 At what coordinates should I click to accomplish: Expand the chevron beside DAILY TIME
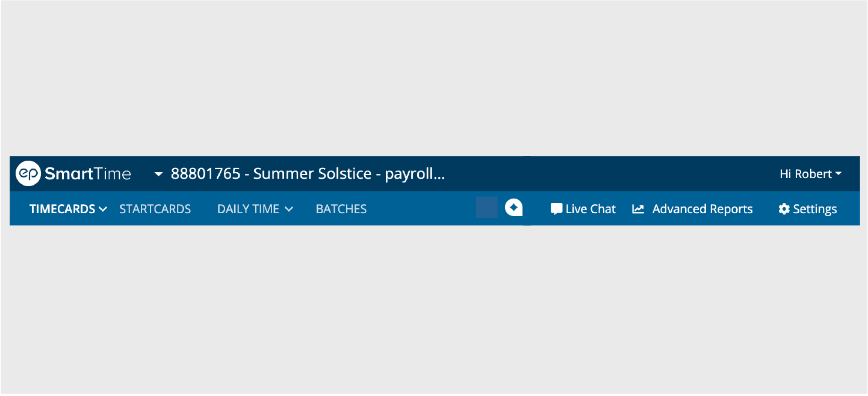289,209
